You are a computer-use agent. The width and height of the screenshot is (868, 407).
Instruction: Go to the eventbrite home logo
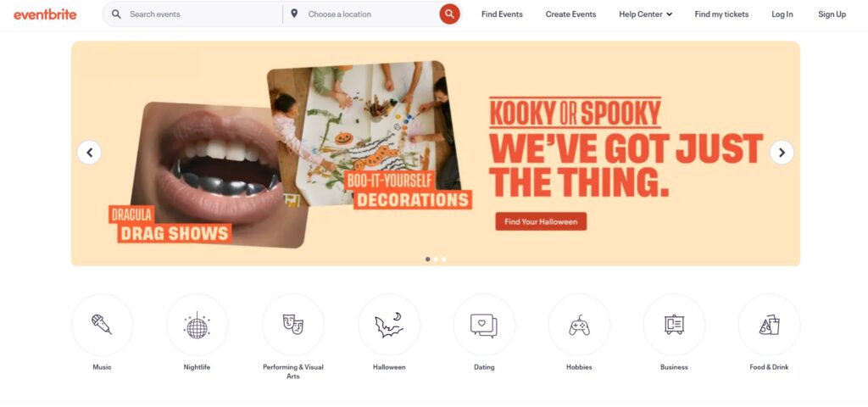click(x=46, y=14)
